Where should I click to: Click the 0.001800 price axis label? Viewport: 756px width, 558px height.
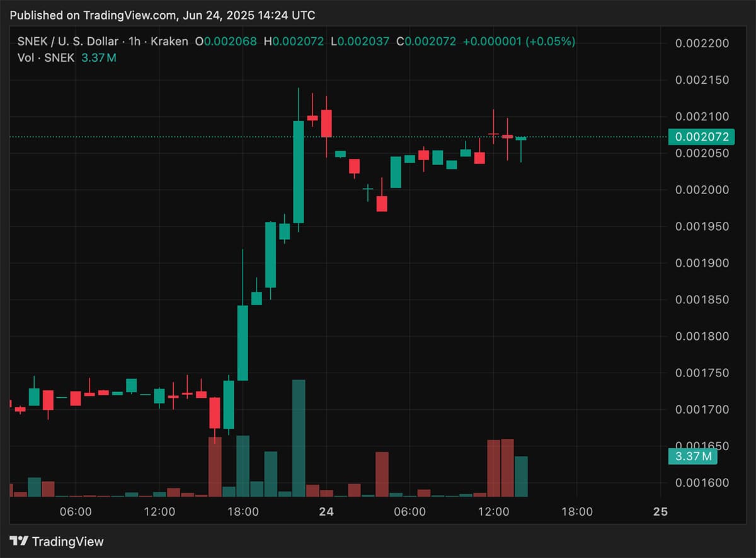click(x=702, y=336)
